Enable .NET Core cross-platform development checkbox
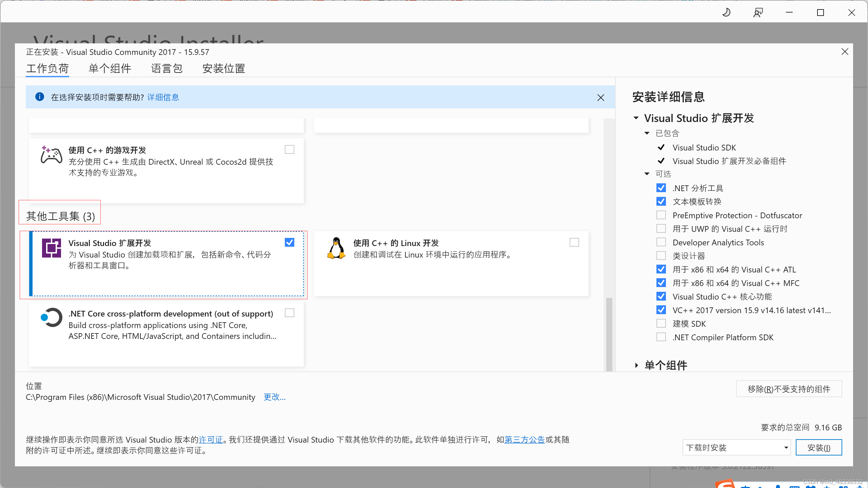 pyautogui.click(x=289, y=313)
